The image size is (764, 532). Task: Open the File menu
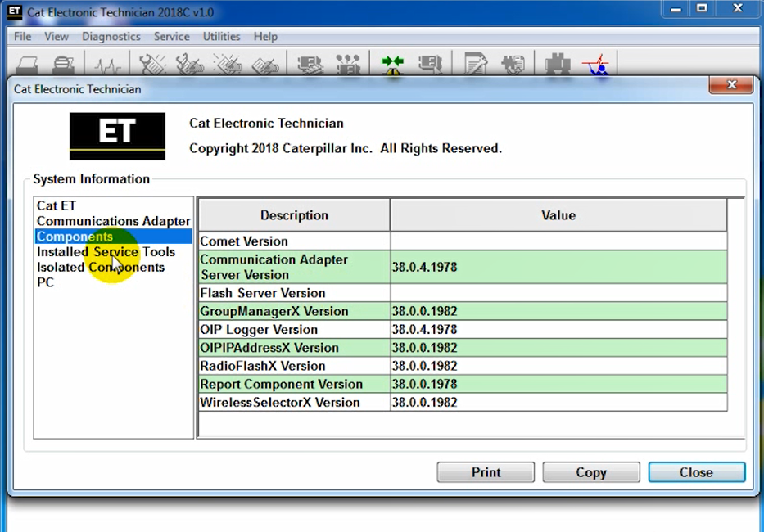pos(23,37)
